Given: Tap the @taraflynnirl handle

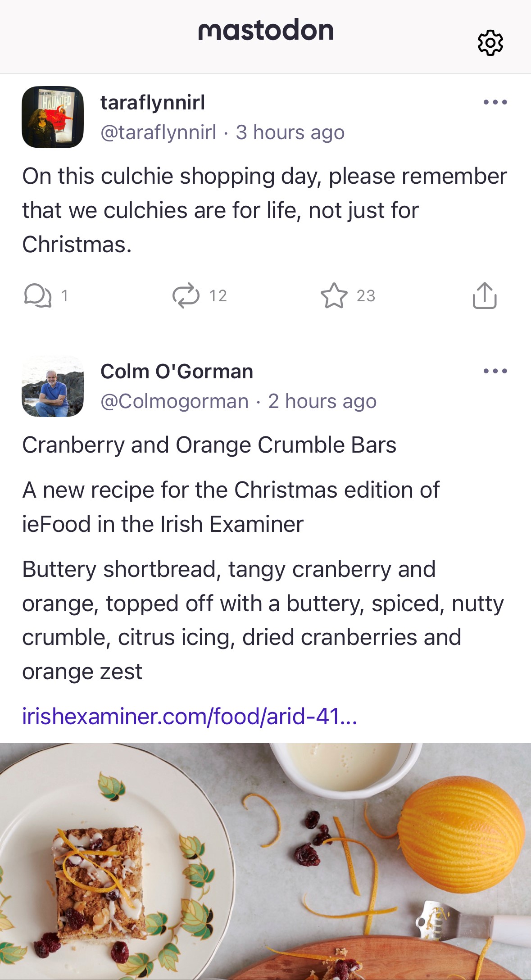Looking at the screenshot, I should pyautogui.click(x=158, y=132).
